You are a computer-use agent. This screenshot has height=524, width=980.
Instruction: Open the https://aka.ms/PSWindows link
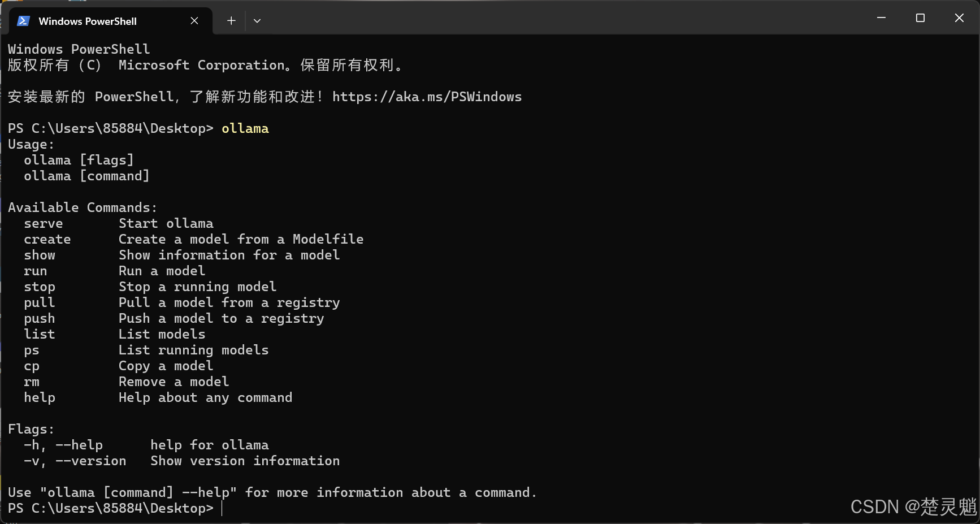[427, 97]
